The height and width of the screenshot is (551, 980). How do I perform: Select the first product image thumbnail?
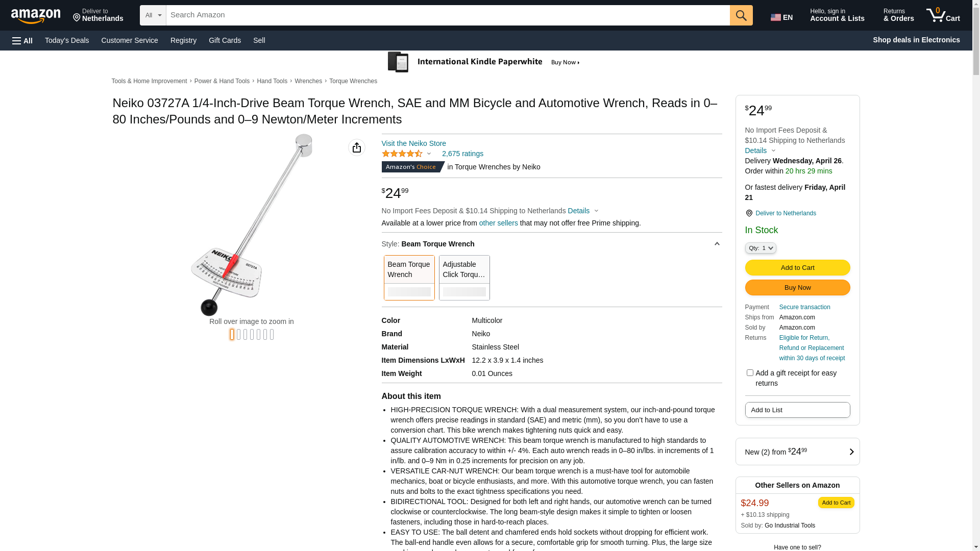(232, 334)
